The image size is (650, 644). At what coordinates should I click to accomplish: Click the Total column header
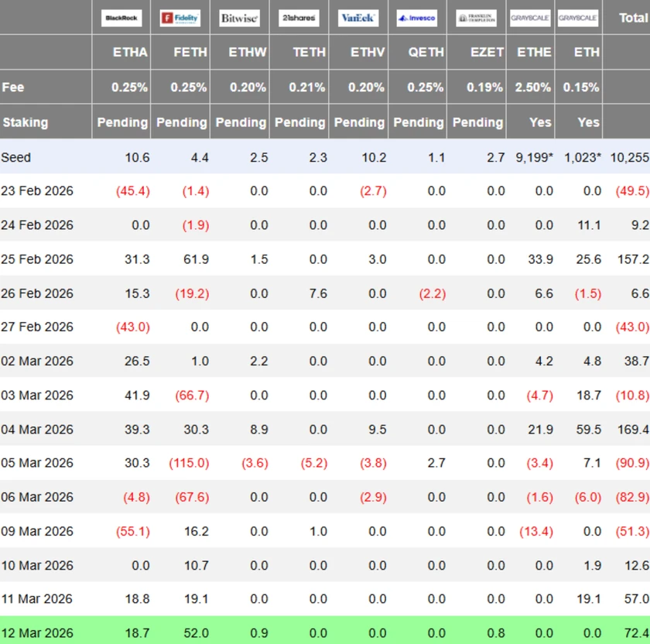pos(634,17)
